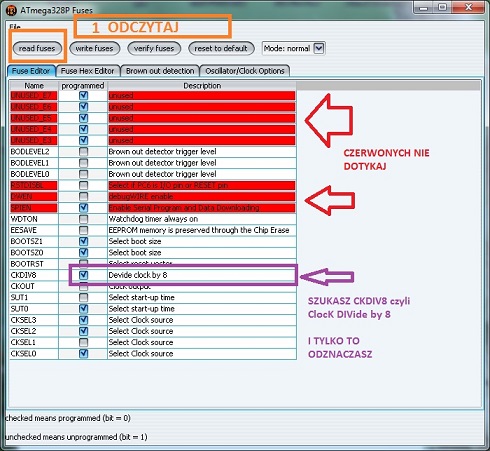This screenshot has height=451, width=490.
Task: Enable the WDTON watchdog checkbox
Action: [83, 219]
